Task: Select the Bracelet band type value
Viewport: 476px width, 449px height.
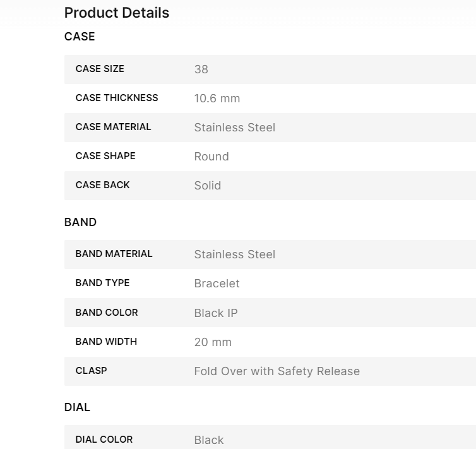Action: pos(217,284)
